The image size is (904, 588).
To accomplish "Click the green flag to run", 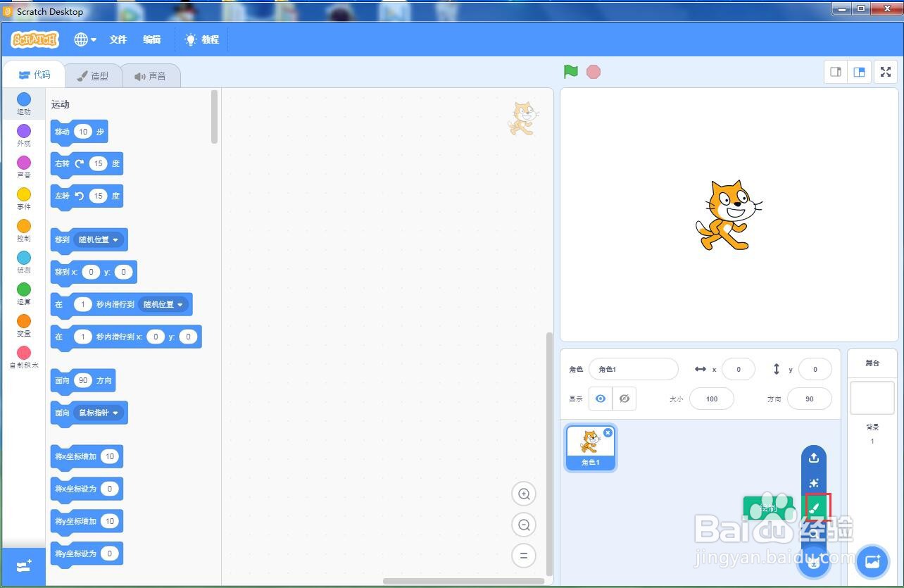I will (571, 72).
